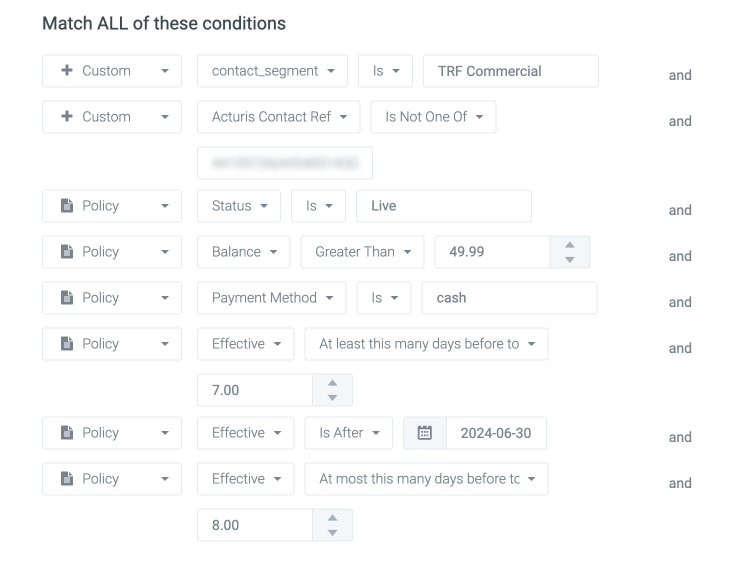Expand the 'At least this many days' operator
Viewport: 736px width, 562px height.
tap(426, 344)
